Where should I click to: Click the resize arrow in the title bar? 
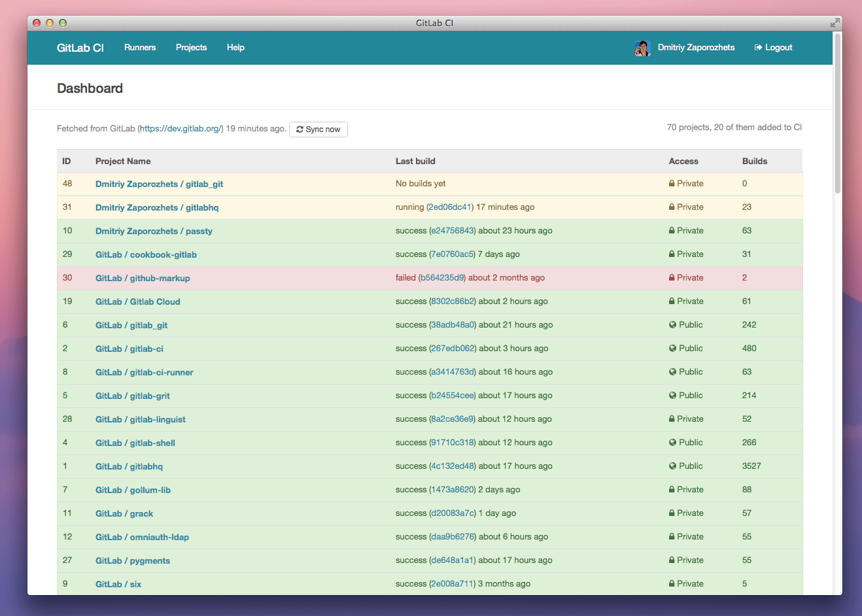(x=835, y=22)
